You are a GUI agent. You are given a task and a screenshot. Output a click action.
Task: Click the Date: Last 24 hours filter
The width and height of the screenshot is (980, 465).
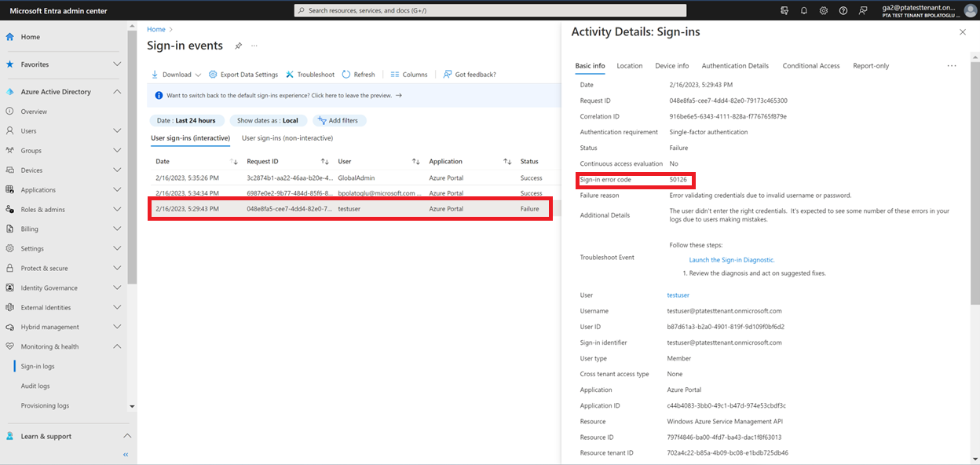click(x=187, y=120)
